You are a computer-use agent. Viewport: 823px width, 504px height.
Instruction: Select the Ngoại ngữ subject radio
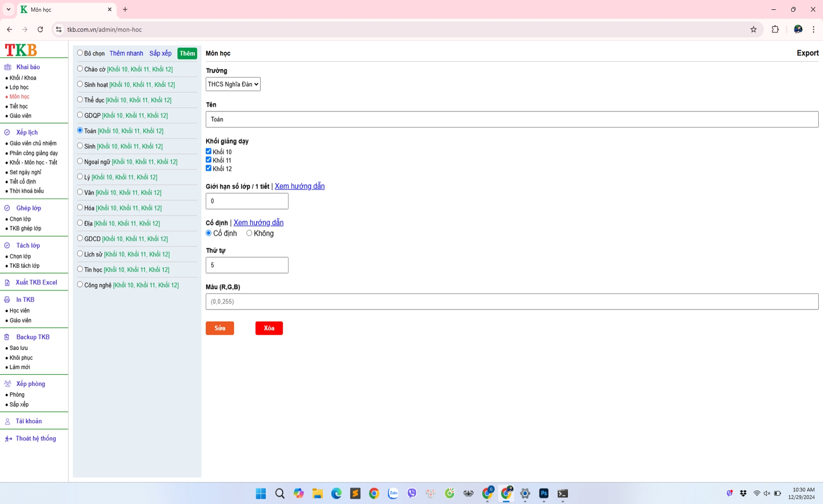pyautogui.click(x=80, y=161)
